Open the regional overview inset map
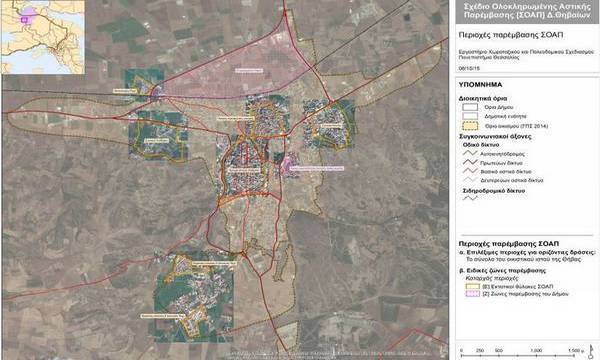The image size is (600, 360). tap(43, 37)
